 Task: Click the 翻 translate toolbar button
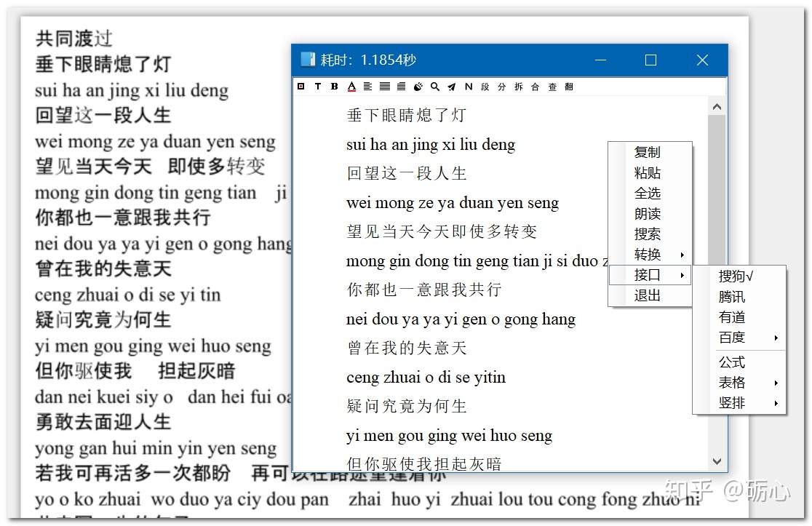click(x=568, y=87)
